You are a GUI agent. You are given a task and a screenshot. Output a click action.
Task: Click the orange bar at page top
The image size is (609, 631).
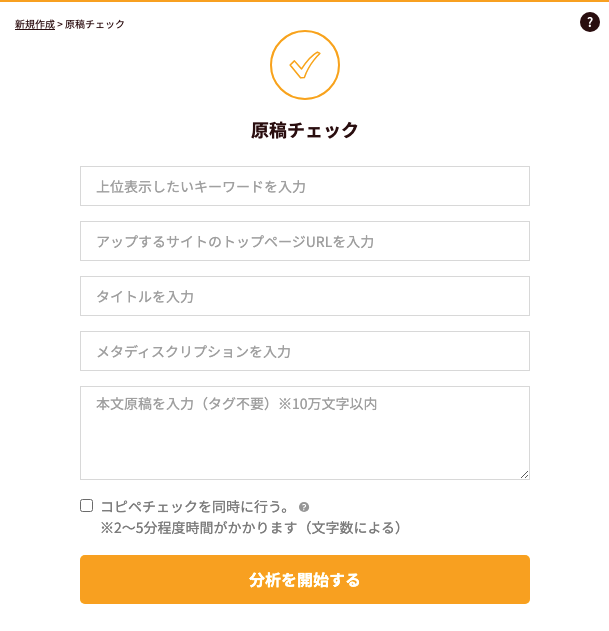click(304, 1)
